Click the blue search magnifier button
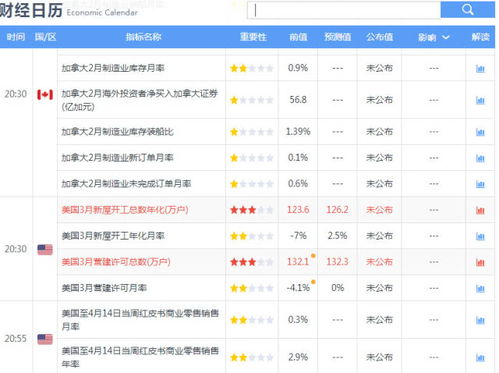The height and width of the screenshot is (373, 499). (x=467, y=9)
